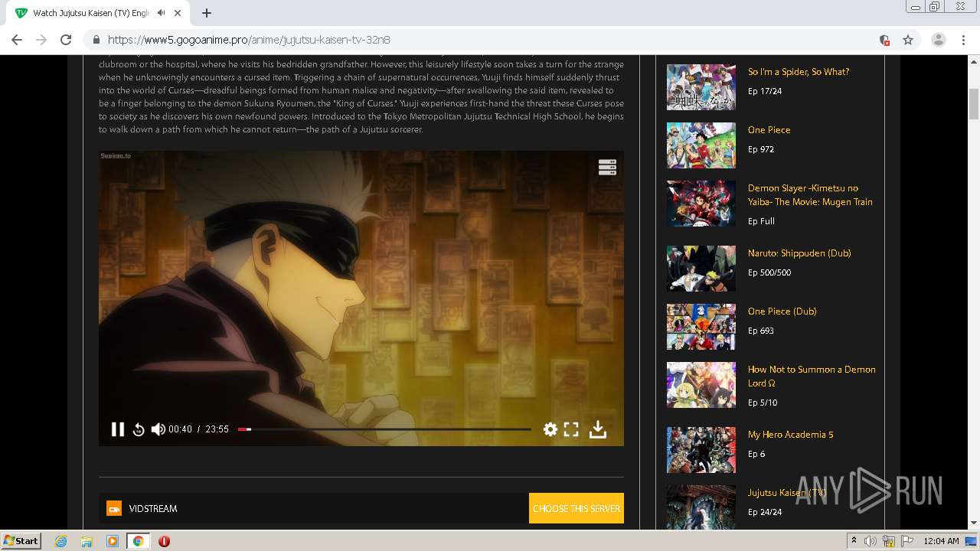980x551 pixels.
Task: Select the Vidstream server icon
Action: point(114,508)
